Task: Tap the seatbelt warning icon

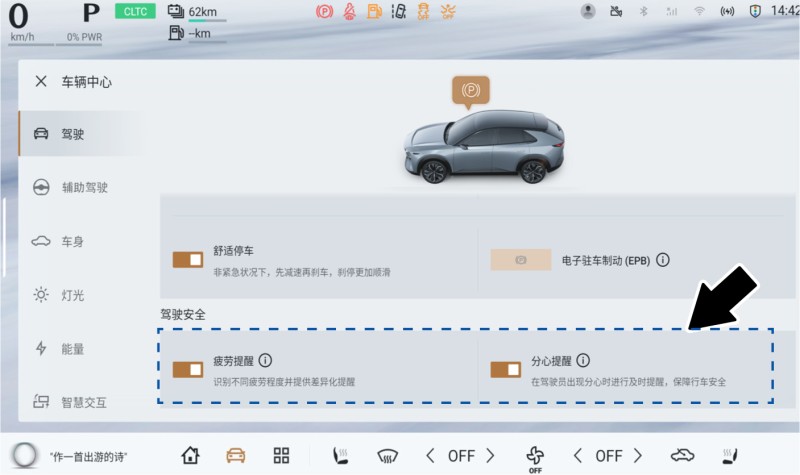Action: pos(349,11)
